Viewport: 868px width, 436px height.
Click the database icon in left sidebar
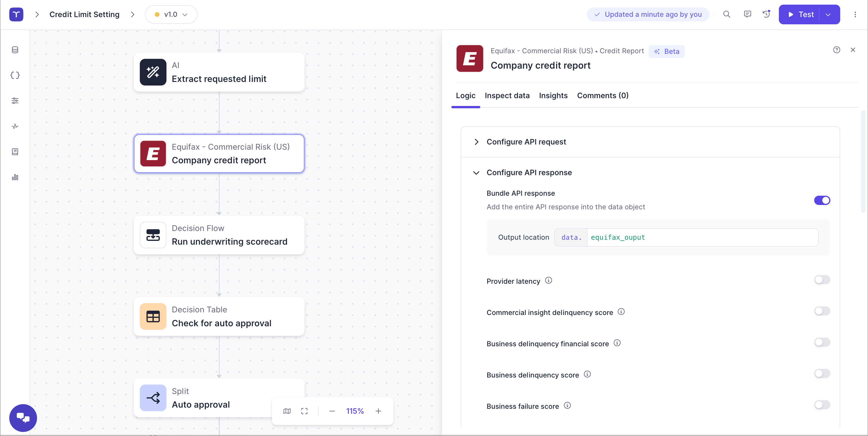tap(15, 50)
